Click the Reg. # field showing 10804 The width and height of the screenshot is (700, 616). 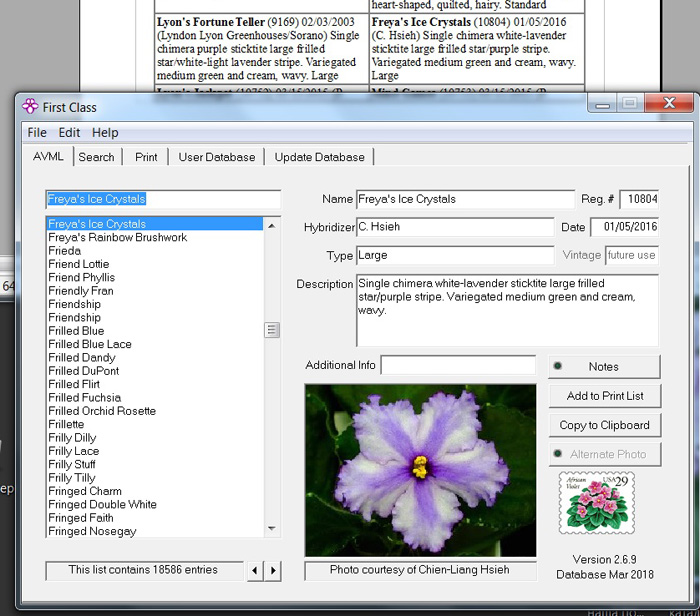click(x=638, y=199)
